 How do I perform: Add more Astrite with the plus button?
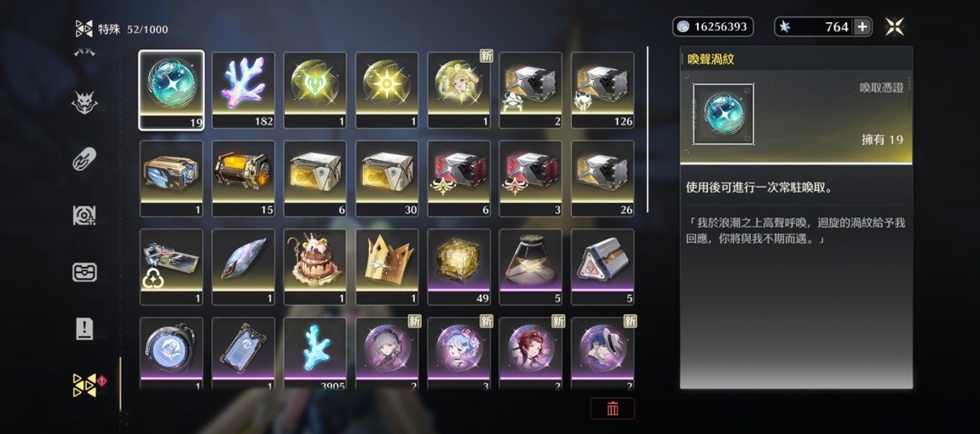862,27
